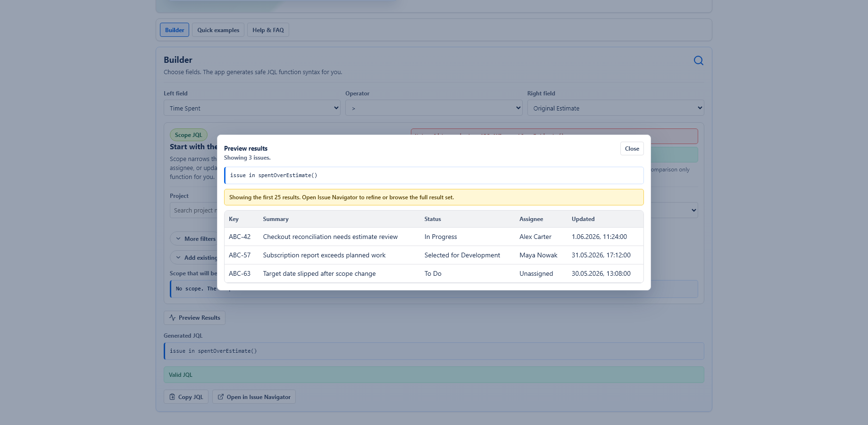Open the Left field Time Spent dropdown

coord(252,108)
